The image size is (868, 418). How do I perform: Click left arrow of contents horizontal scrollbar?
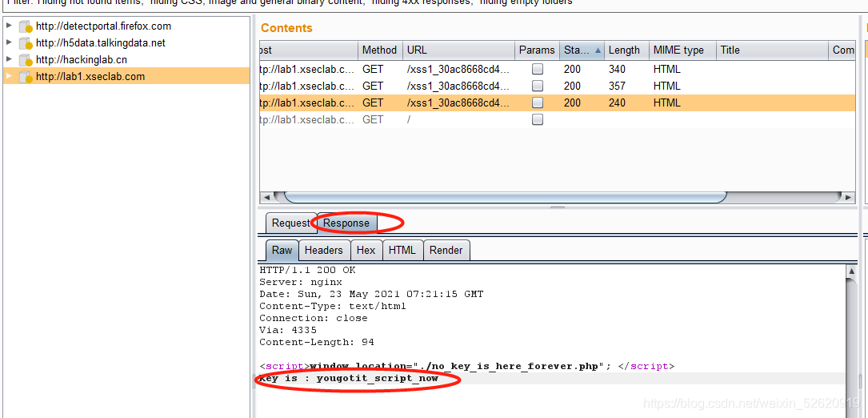click(x=266, y=197)
